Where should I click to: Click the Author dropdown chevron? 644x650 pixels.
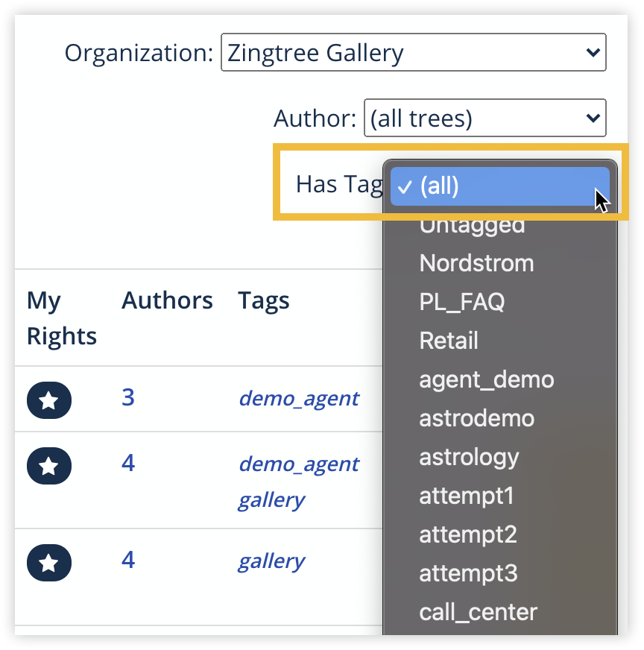coord(593,118)
